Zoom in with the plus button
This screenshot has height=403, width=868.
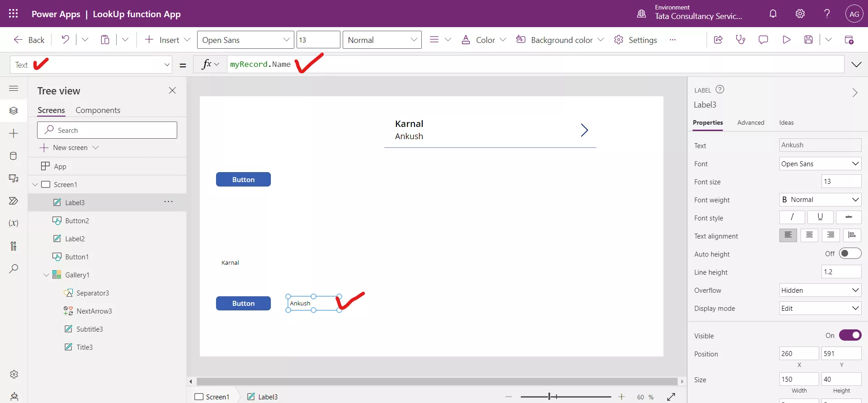pos(622,397)
